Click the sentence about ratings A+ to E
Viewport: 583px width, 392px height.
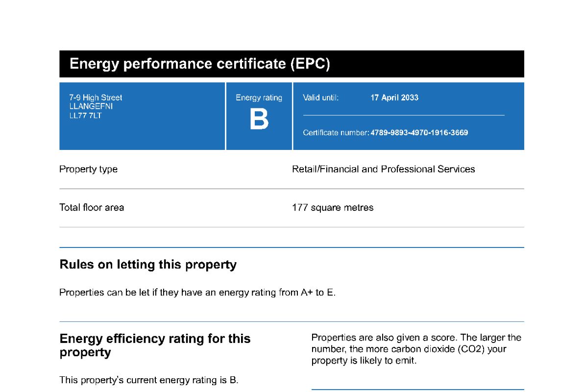[x=197, y=293]
